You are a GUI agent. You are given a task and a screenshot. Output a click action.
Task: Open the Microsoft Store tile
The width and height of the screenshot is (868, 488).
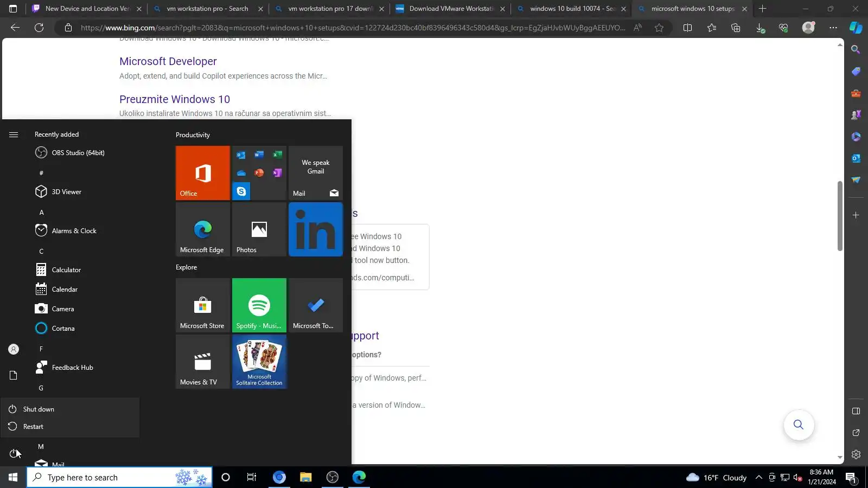tap(202, 305)
